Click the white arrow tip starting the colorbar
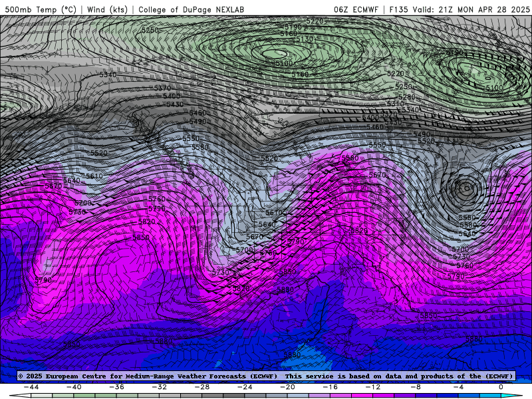Viewport: 532px width, 399px height. 20,396
